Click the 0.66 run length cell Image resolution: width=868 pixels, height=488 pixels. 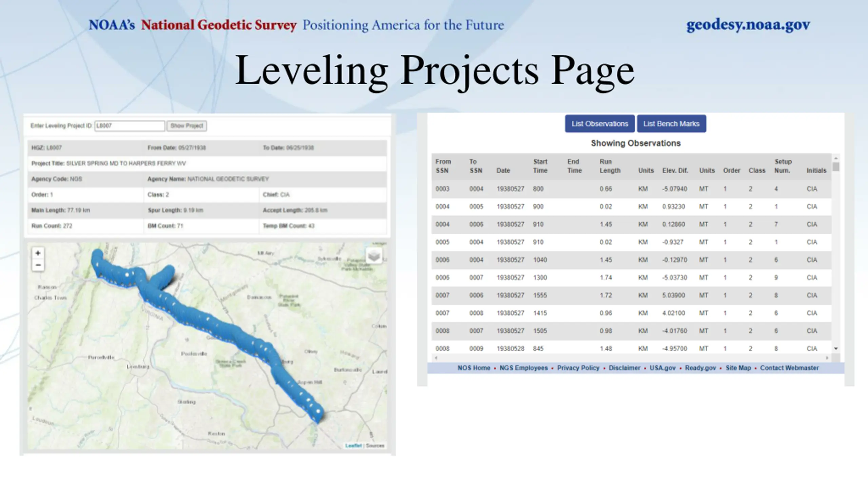[x=606, y=189]
